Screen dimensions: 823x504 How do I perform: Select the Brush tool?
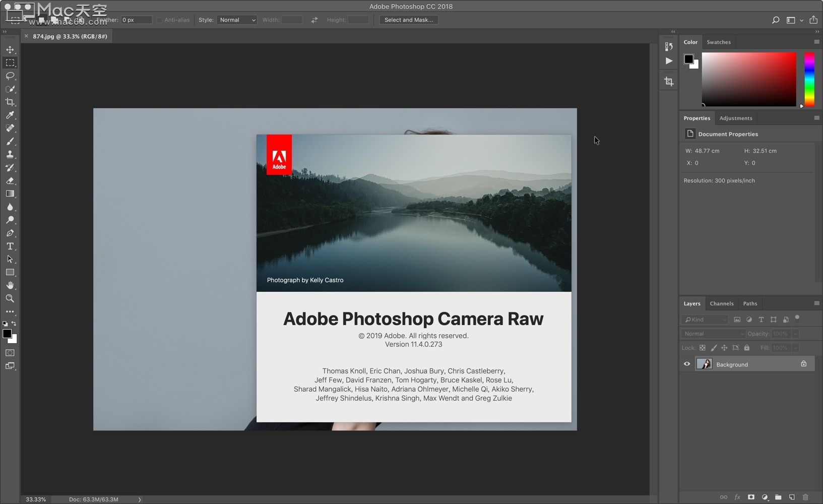10,141
